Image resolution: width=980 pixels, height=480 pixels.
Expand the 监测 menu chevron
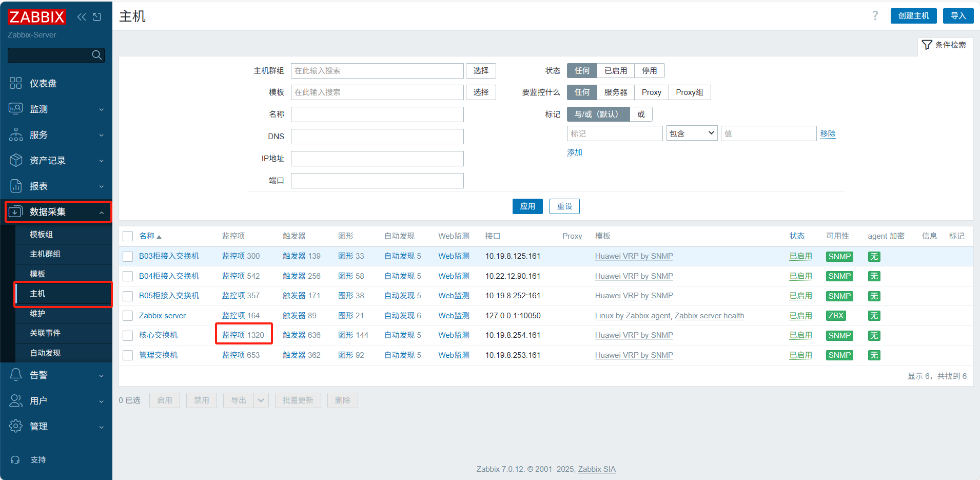[102, 109]
